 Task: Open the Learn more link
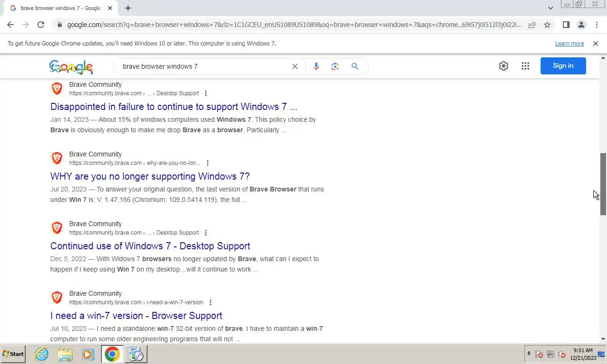(570, 44)
